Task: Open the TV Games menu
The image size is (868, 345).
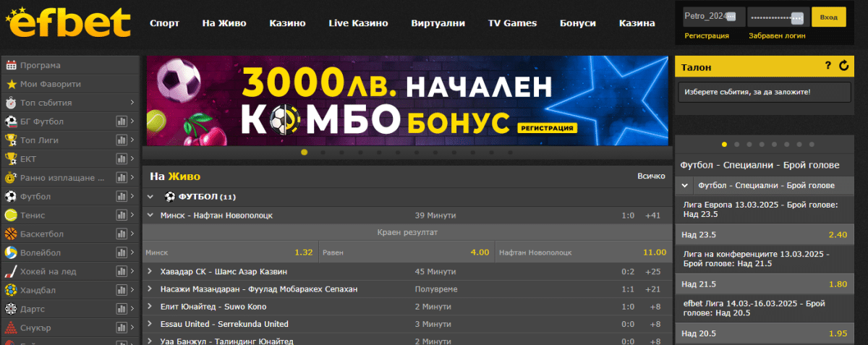Action: coord(512,23)
